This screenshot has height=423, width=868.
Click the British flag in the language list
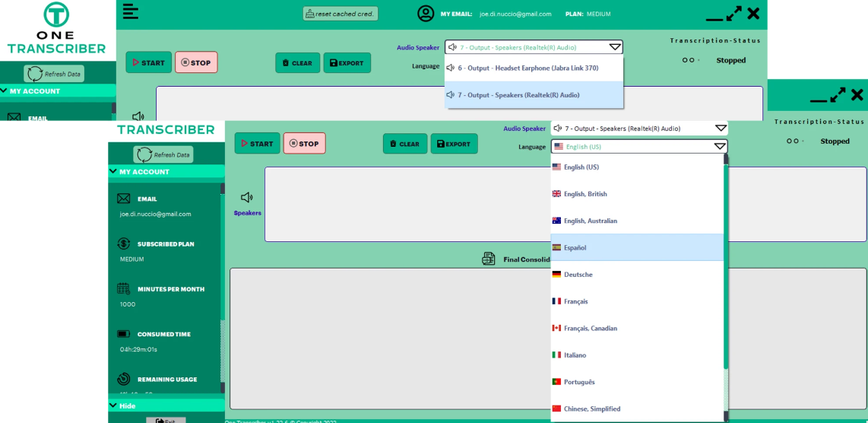point(557,194)
